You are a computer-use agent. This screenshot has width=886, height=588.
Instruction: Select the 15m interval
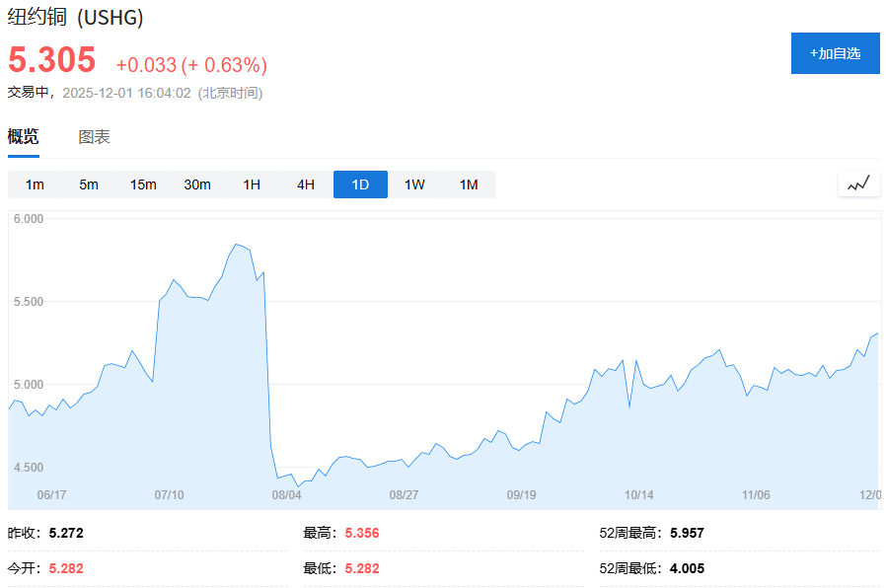[x=143, y=184]
